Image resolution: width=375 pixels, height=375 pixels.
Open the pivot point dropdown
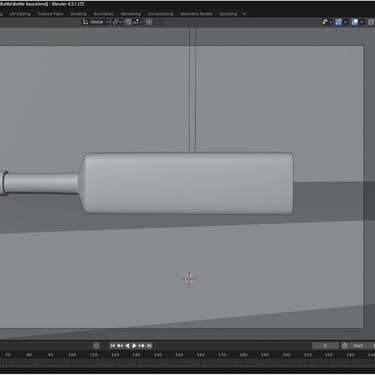point(117,22)
